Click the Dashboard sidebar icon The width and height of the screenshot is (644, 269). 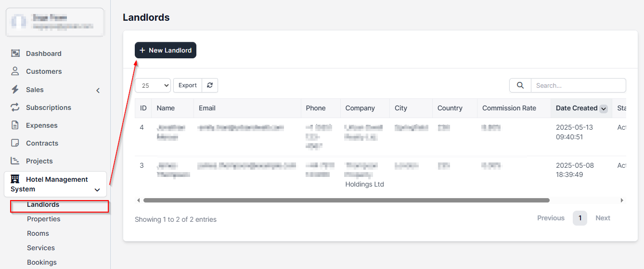[x=15, y=54]
